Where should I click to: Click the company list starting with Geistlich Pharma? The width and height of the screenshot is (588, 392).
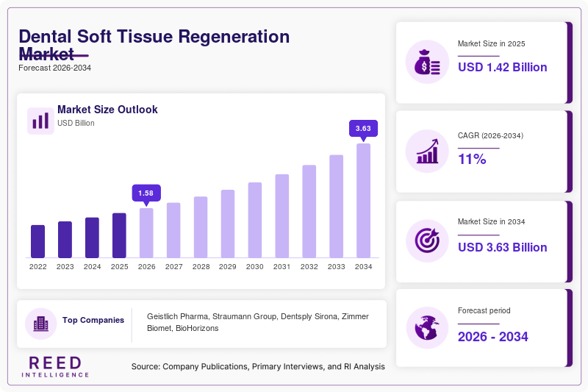click(x=258, y=322)
